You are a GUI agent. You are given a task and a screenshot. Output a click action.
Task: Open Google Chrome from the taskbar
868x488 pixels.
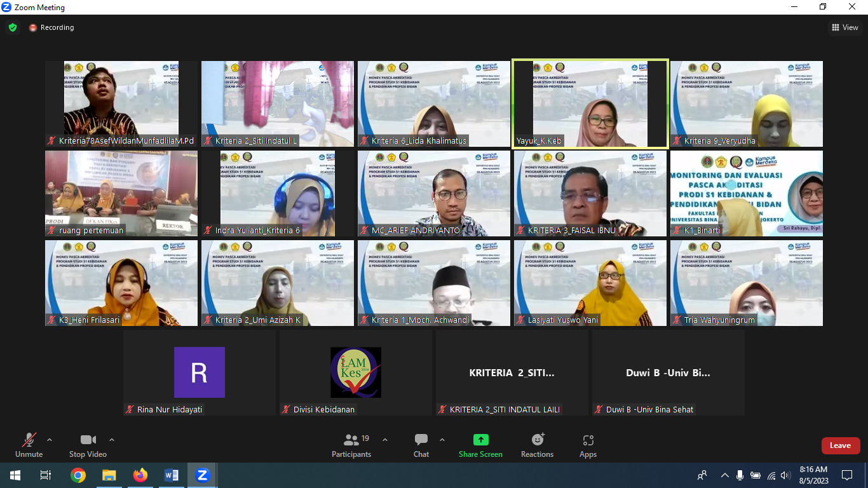pos(78,475)
